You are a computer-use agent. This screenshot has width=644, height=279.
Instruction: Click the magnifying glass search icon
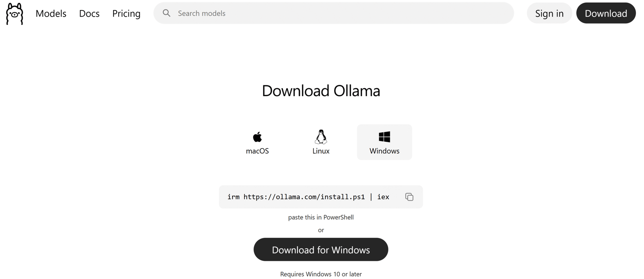[x=166, y=13]
